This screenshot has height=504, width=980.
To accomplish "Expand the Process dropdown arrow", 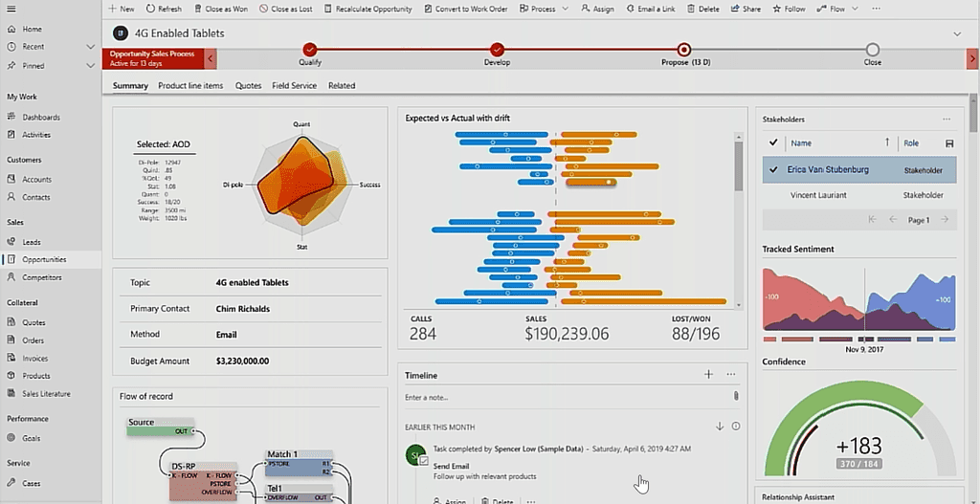I will point(565,9).
